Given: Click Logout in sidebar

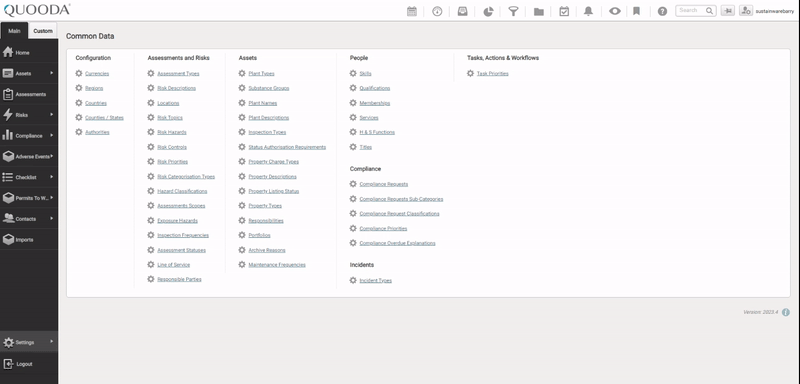Looking at the screenshot, I should coord(29,364).
